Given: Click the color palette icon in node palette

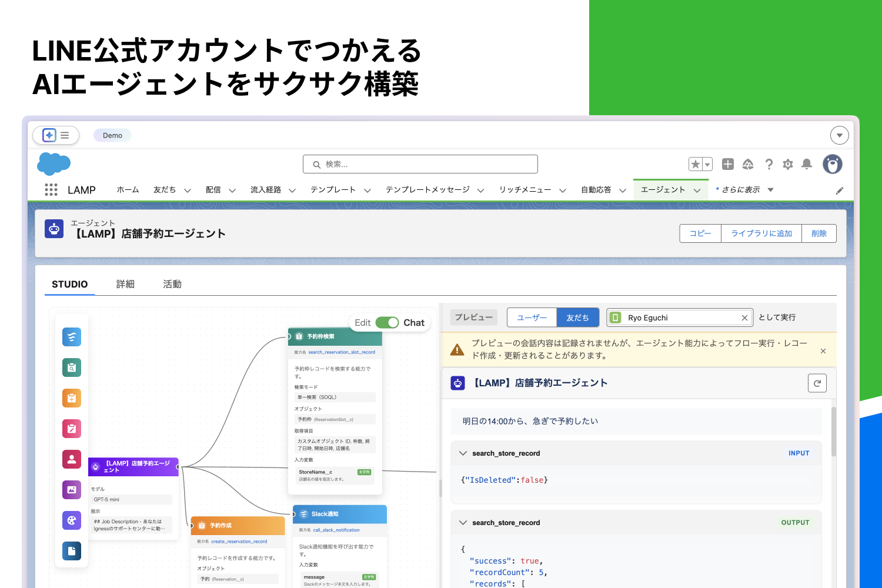Looking at the screenshot, I should [72, 520].
